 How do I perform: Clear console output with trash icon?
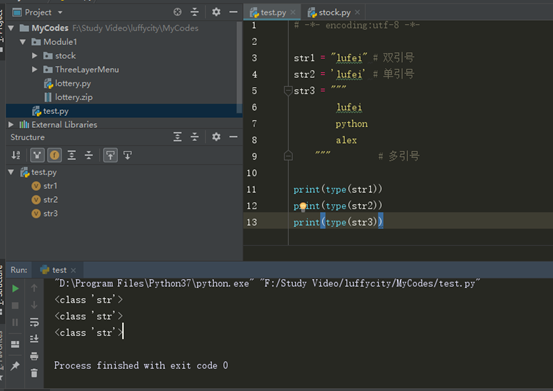coord(34,373)
